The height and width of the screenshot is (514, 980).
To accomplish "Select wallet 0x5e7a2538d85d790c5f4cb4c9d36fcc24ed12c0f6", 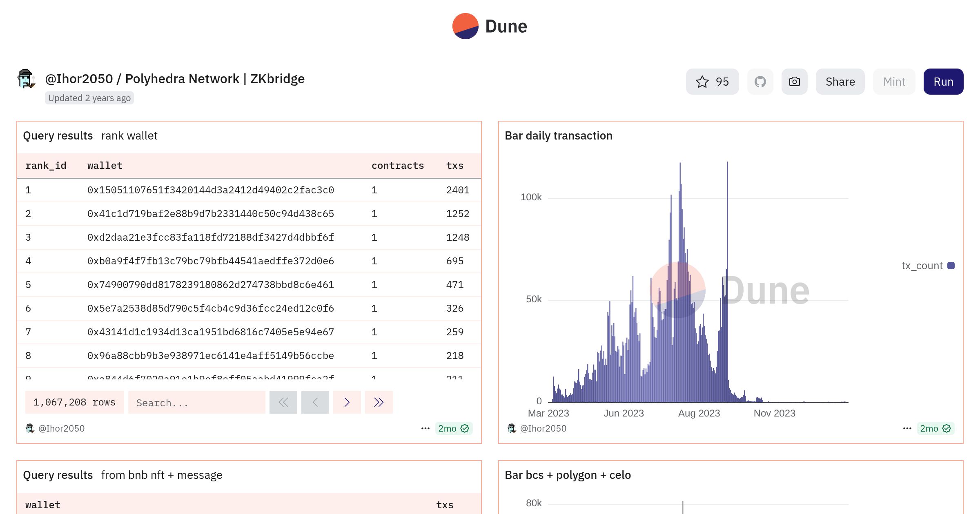I will pyautogui.click(x=211, y=308).
